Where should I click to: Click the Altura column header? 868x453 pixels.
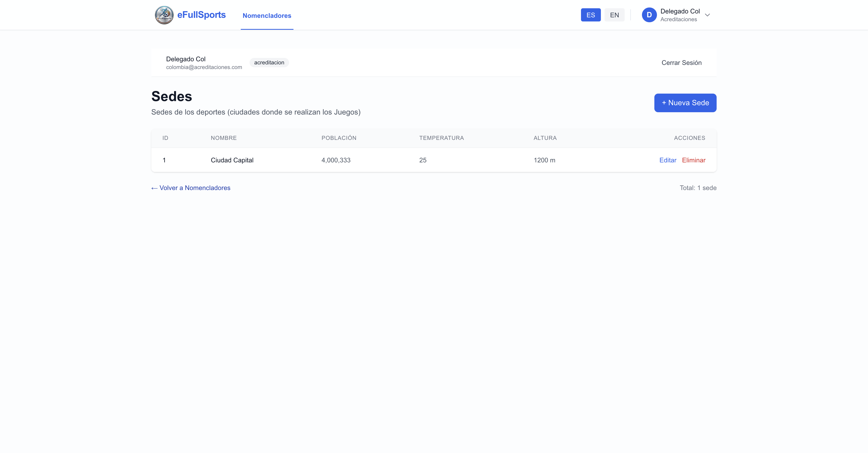pos(545,138)
